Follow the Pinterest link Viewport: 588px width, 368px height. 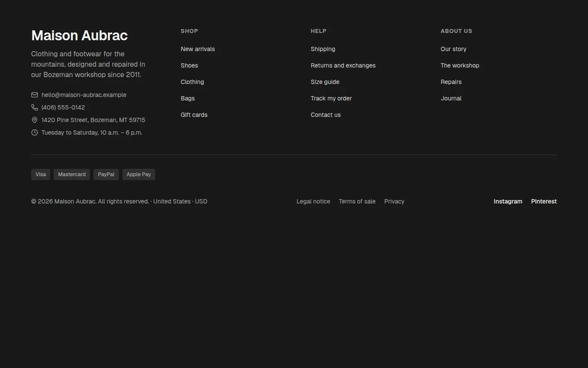coord(544,201)
